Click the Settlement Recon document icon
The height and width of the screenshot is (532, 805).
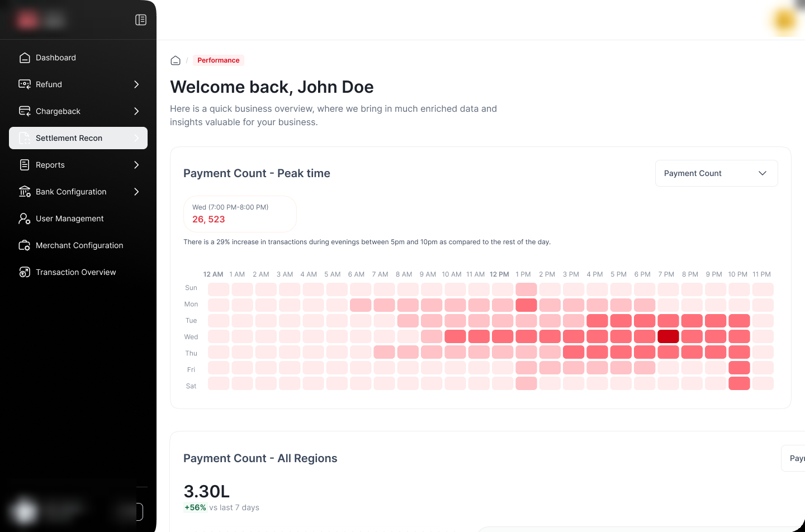pos(25,138)
